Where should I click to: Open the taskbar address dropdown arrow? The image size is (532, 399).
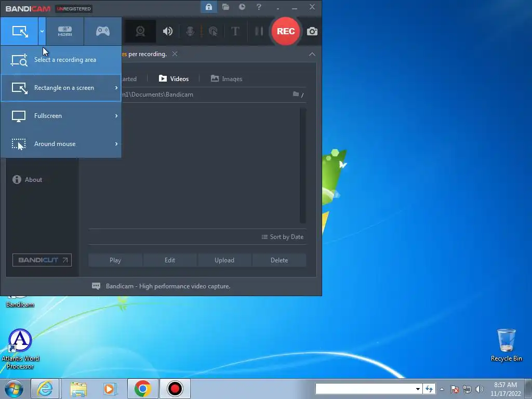coord(418,389)
